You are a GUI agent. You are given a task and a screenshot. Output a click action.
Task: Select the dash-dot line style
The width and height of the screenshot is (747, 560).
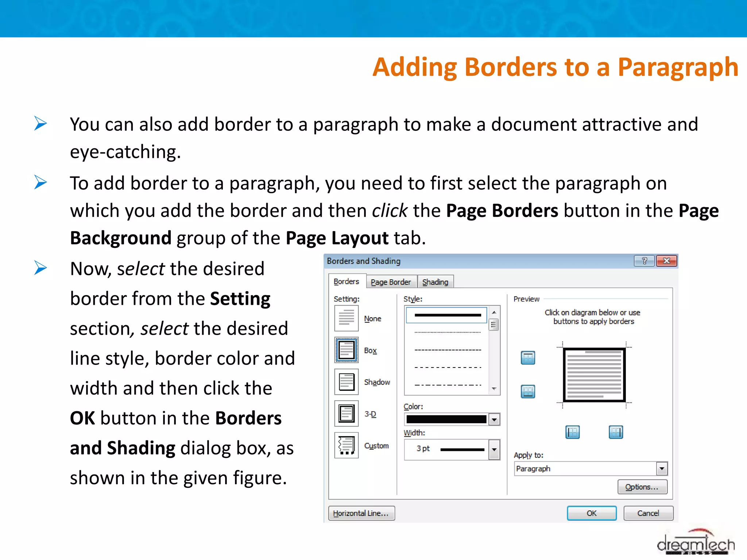pyautogui.click(x=448, y=385)
